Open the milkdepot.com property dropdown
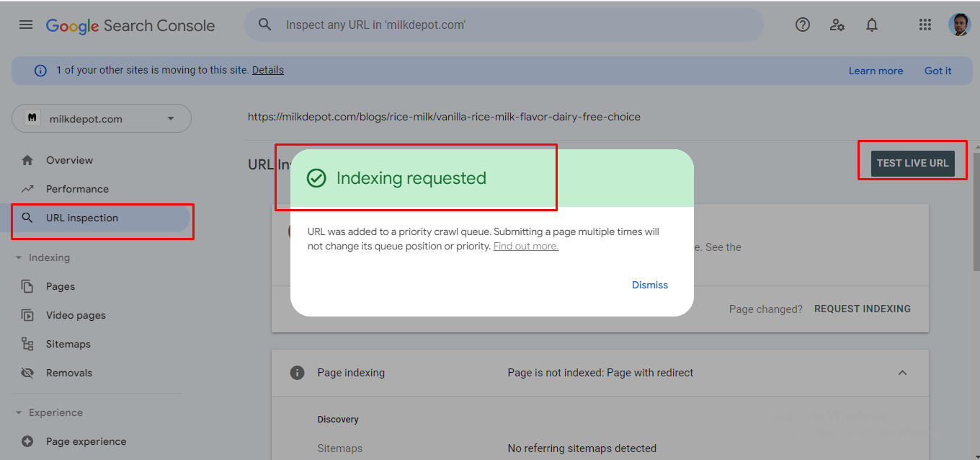980x460 pixels. (102, 118)
